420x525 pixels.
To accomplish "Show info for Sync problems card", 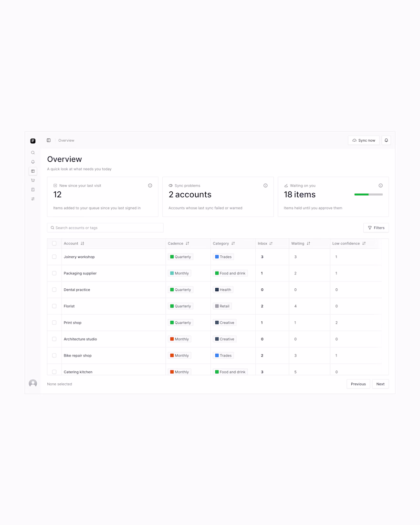I will [265, 186].
